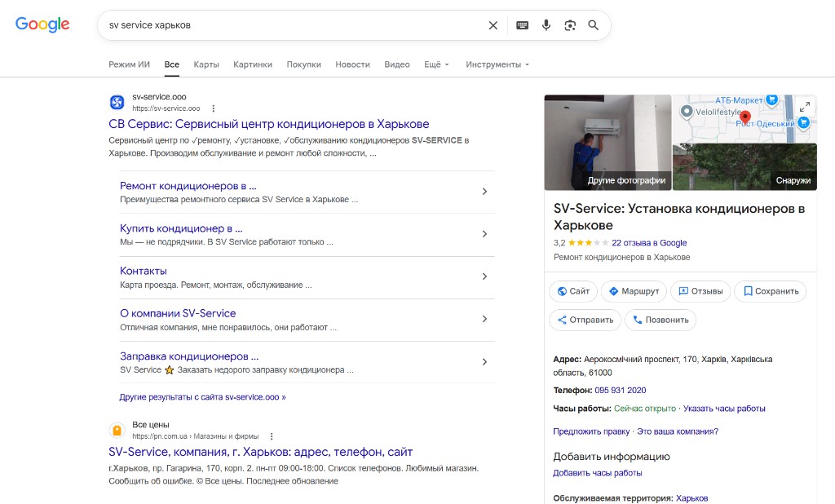Open the Контакты sitelink
Image resolution: width=835 pixels, height=504 pixels.
coord(144,271)
